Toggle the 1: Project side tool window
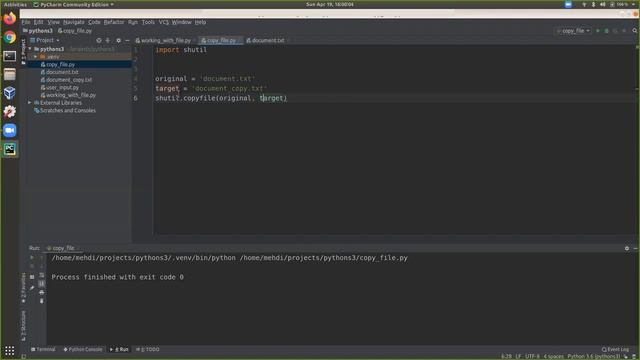 coord(23,52)
